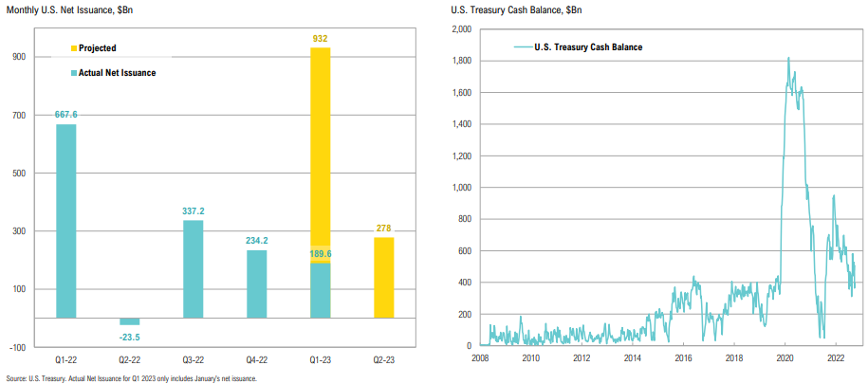Click the Q4-22 teal bar
This screenshot has width=868, height=384.
point(257,283)
